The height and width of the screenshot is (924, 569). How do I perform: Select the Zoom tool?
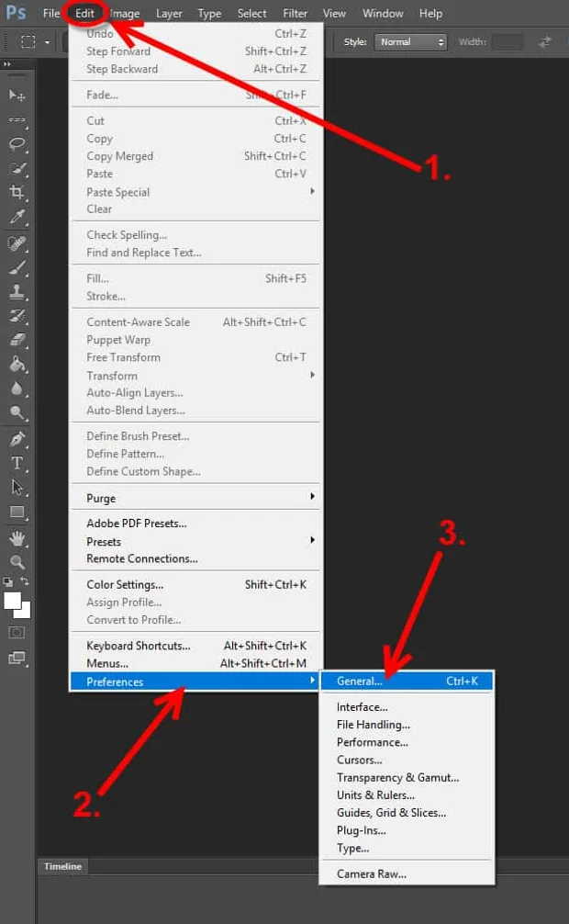[17, 562]
